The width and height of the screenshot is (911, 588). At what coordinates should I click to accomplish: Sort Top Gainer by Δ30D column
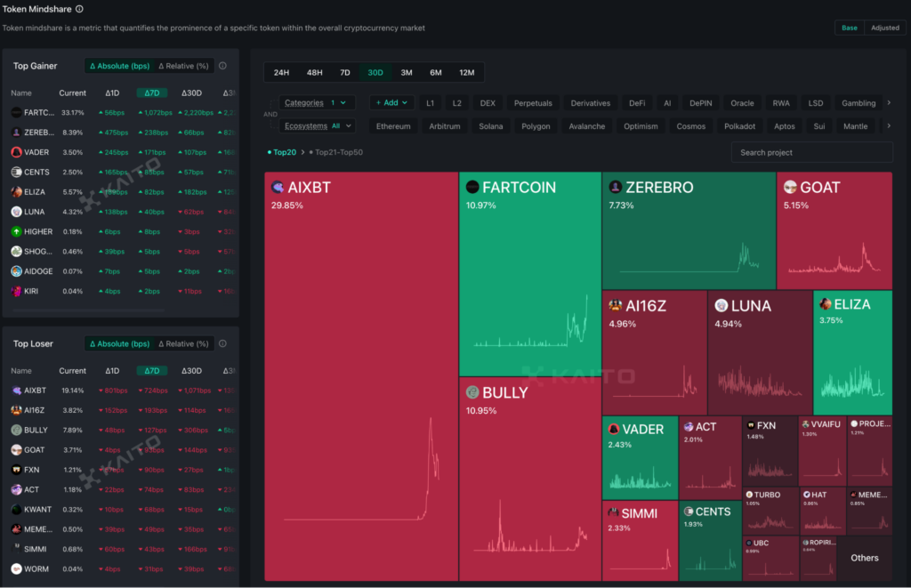[191, 93]
